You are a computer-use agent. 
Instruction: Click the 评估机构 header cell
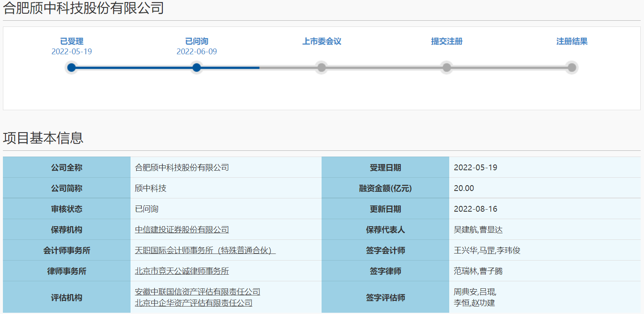[67, 297]
